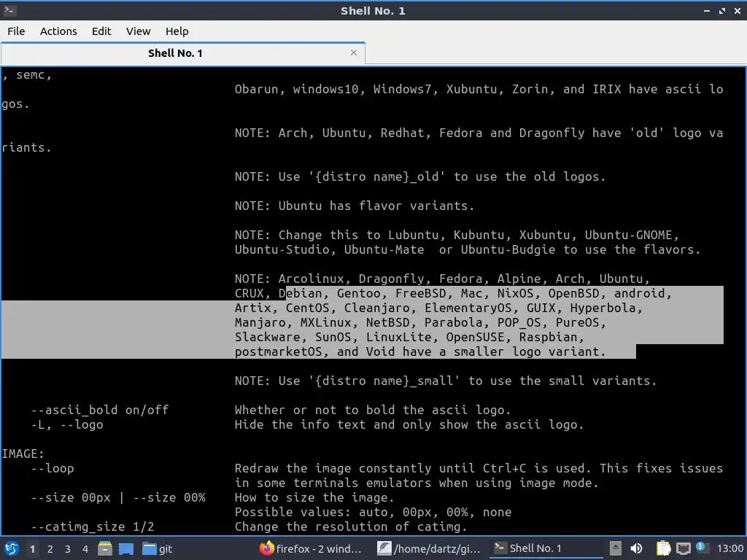Click 'Hide the info text' description line
The width and height of the screenshot is (747, 560).
click(409, 425)
